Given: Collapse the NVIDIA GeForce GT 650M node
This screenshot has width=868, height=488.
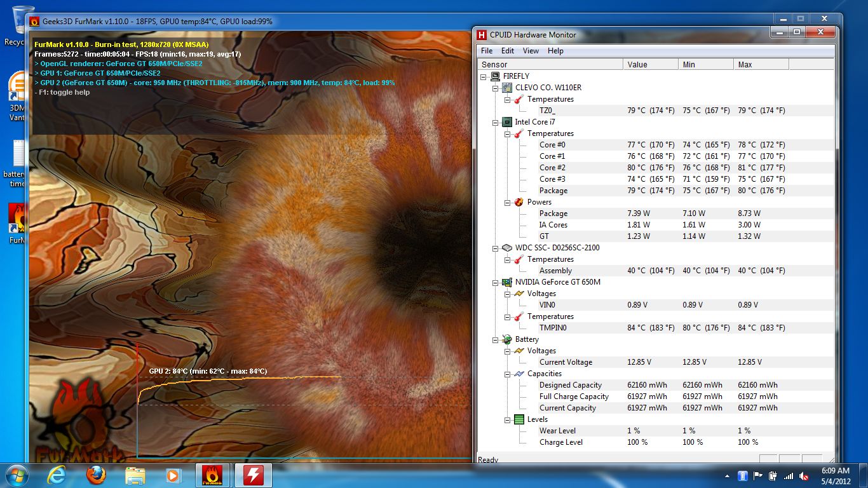Looking at the screenshot, I should point(496,282).
